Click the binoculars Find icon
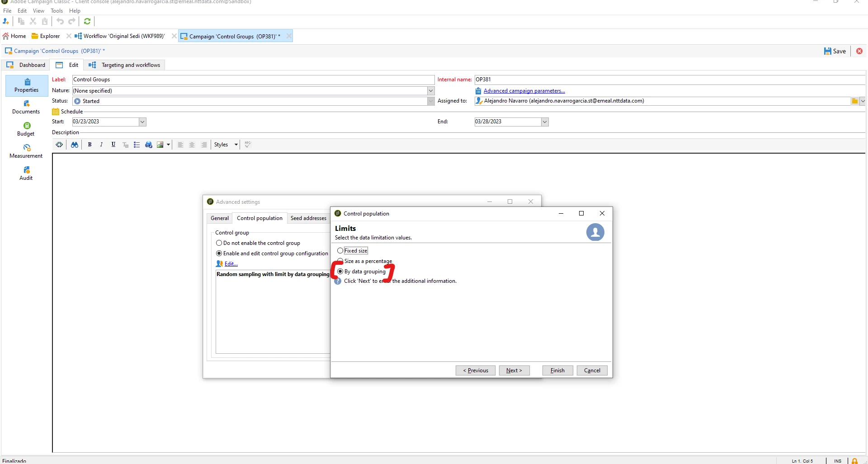The width and height of the screenshot is (868, 464). 75,145
